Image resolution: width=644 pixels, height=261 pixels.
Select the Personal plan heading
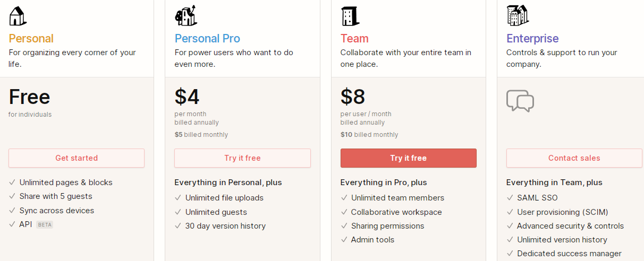click(x=31, y=39)
